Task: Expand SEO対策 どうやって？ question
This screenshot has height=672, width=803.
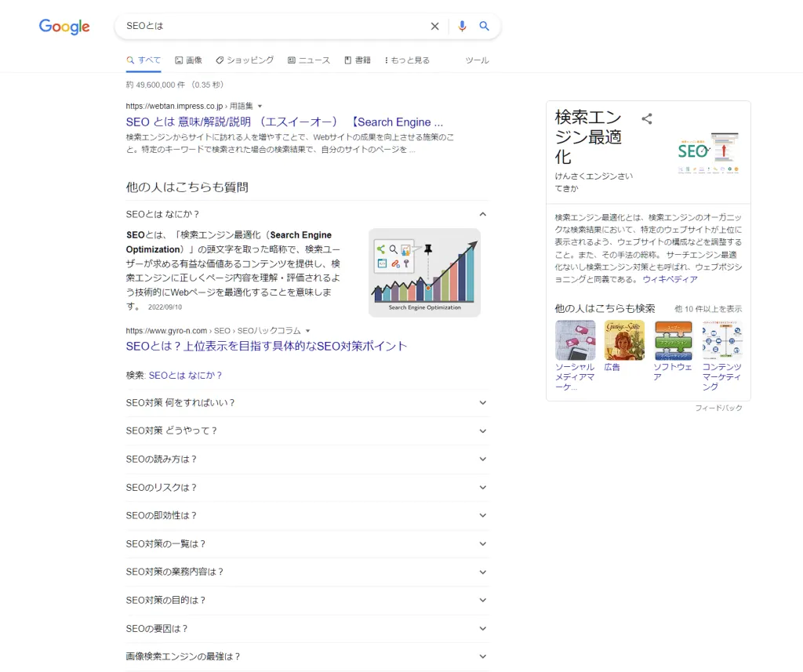Action: (x=307, y=430)
